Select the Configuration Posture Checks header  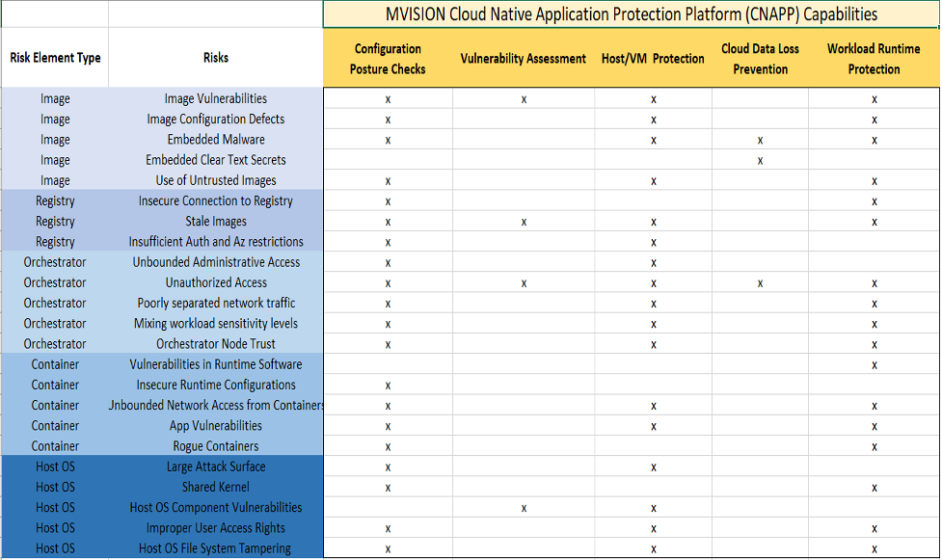tap(388, 59)
